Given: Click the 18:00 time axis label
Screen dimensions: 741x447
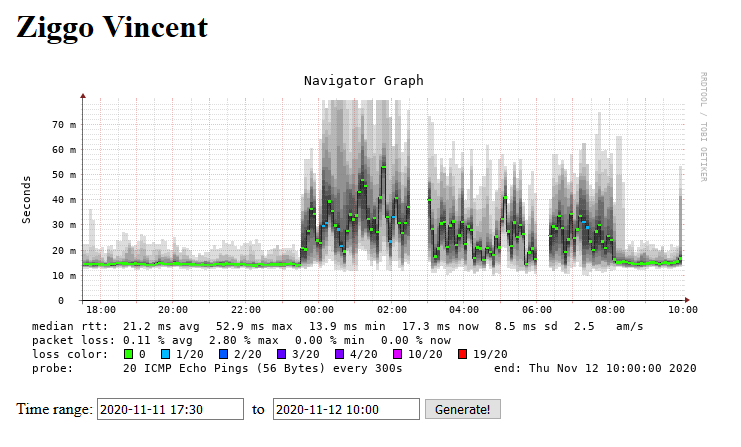Looking at the screenshot, I should tap(101, 310).
